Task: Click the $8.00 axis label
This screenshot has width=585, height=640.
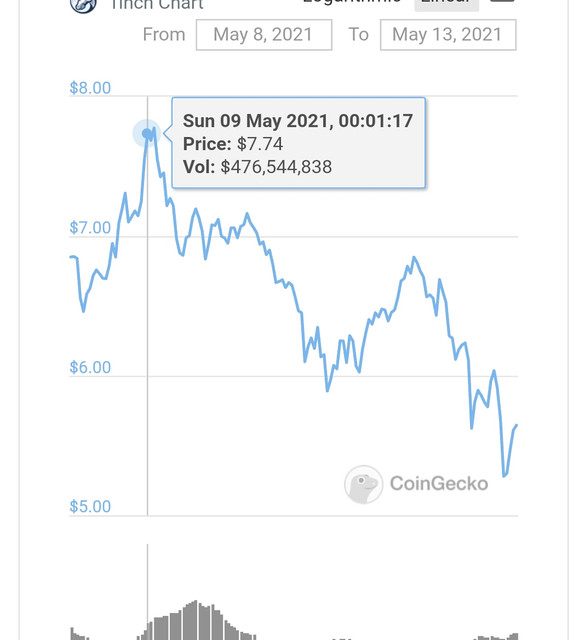Action: 90,88
